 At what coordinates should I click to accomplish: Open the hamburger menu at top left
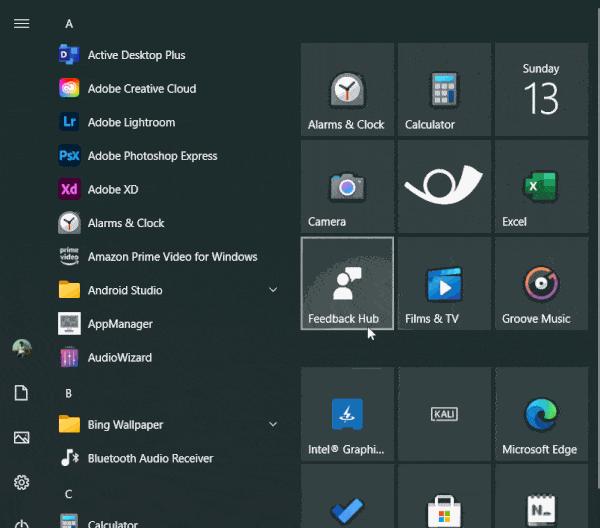[x=21, y=24]
